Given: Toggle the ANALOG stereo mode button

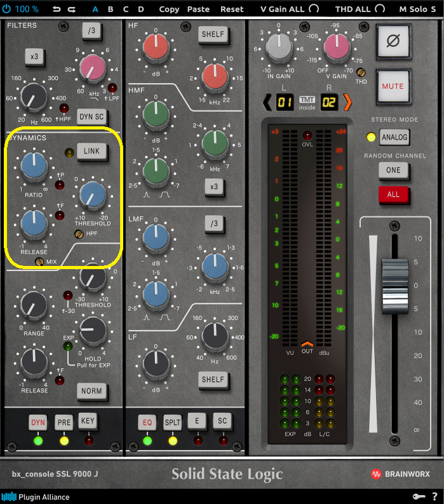Looking at the screenshot, I should point(394,137).
